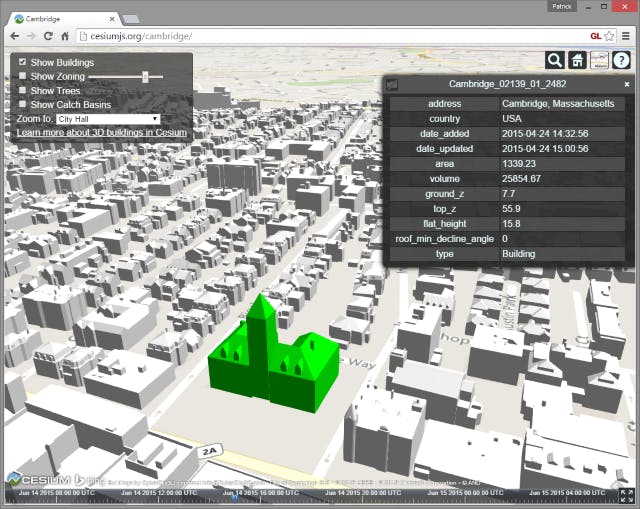
Task: Click the top_z value 55.9
Action: [511, 209]
